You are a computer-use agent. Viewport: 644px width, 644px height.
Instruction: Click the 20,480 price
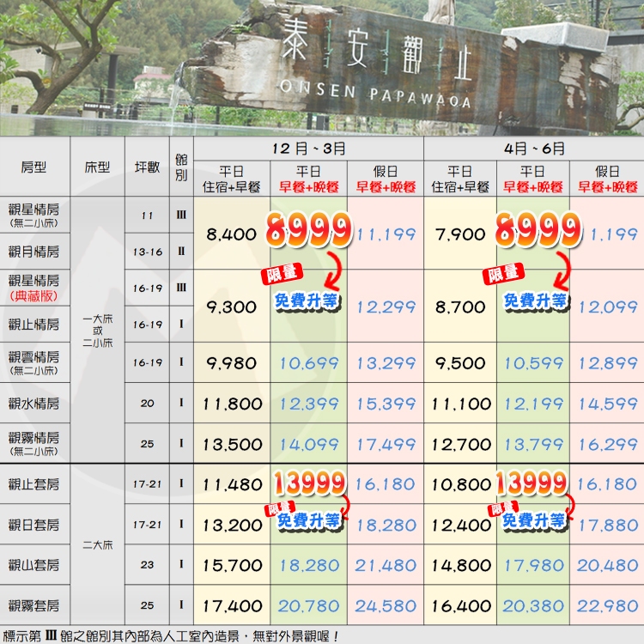pyautogui.click(x=607, y=566)
